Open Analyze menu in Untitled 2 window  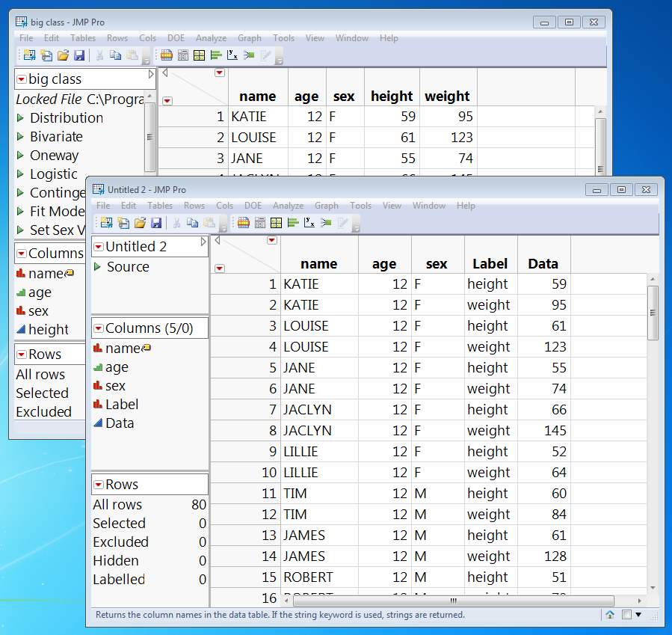[x=288, y=206]
